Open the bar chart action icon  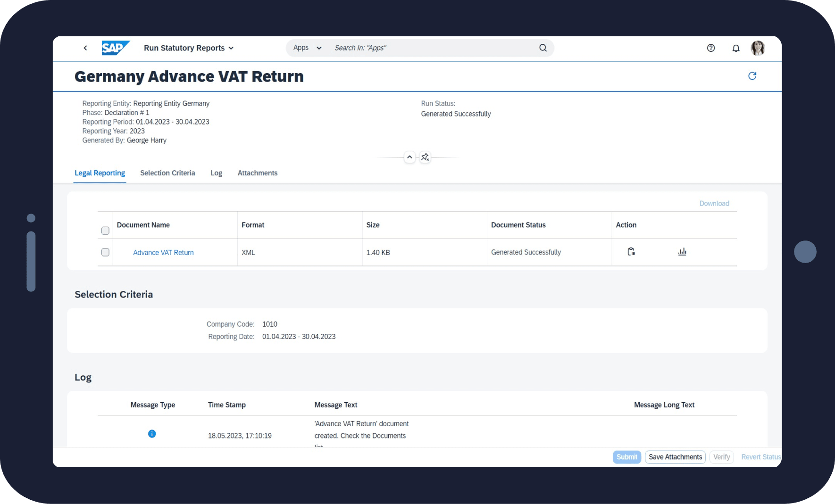(682, 252)
